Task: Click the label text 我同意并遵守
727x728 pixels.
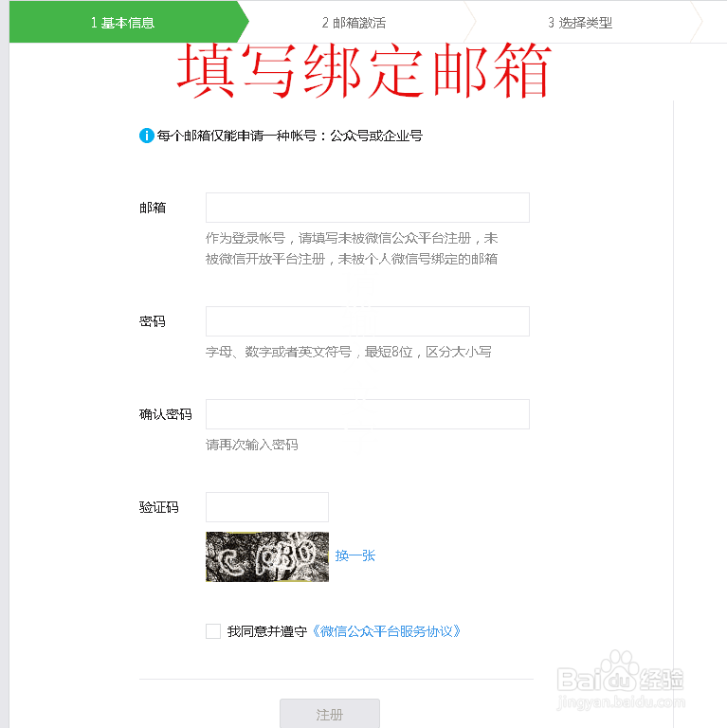Action: coord(267,631)
